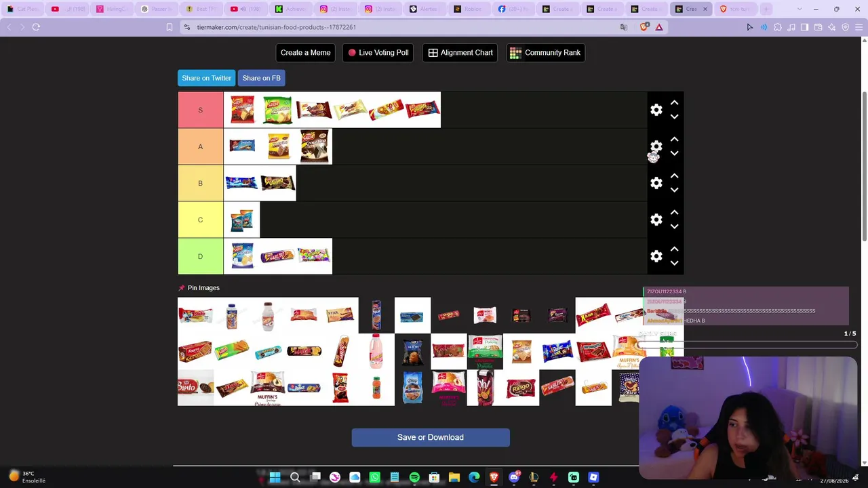Screen dimensions: 868x488
Task: Open File Explorer from the taskbar
Action: (x=454, y=478)
